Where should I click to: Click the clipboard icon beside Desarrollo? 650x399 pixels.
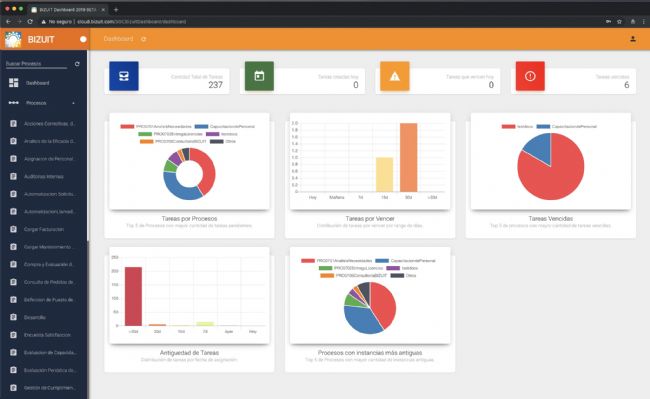point(13,317)
